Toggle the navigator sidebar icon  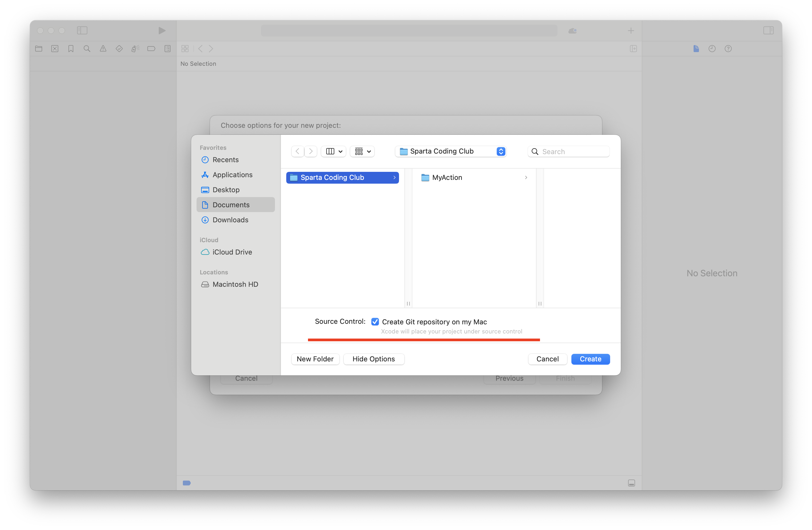[82, 31]
